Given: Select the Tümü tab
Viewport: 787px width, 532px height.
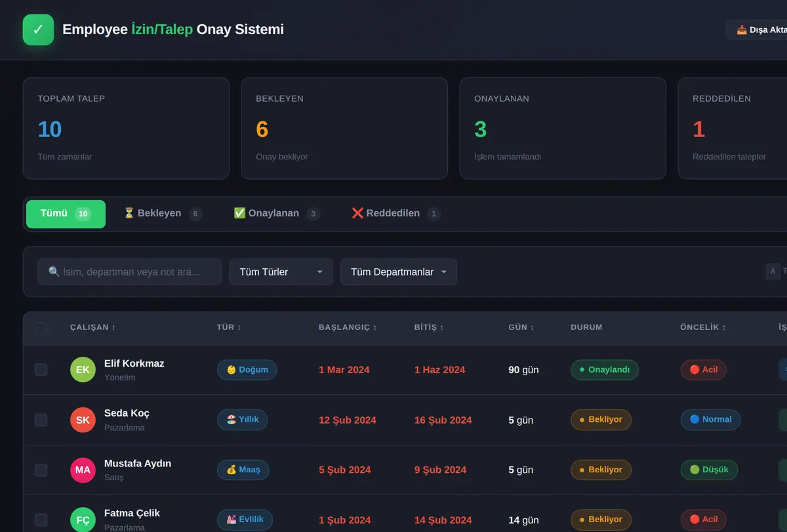Looking at the screenshot, I should pos(66,214).
